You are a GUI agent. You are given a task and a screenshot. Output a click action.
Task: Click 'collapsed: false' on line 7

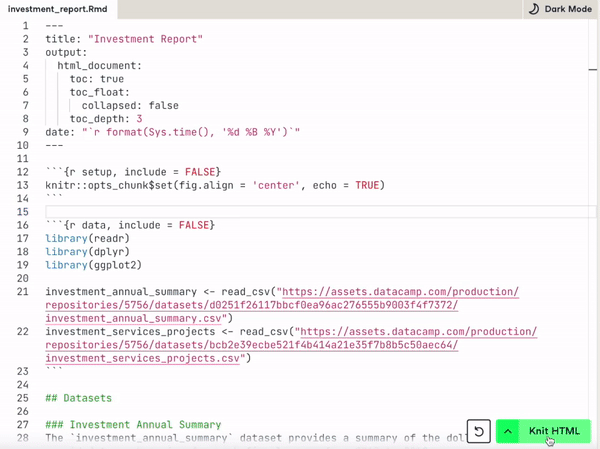130,106
